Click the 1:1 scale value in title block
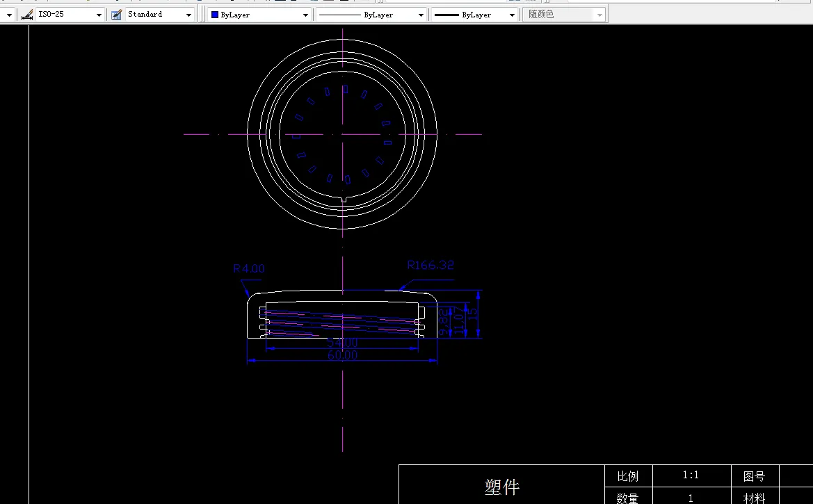This screenshot has height=504, width=813. click(691, 475)
